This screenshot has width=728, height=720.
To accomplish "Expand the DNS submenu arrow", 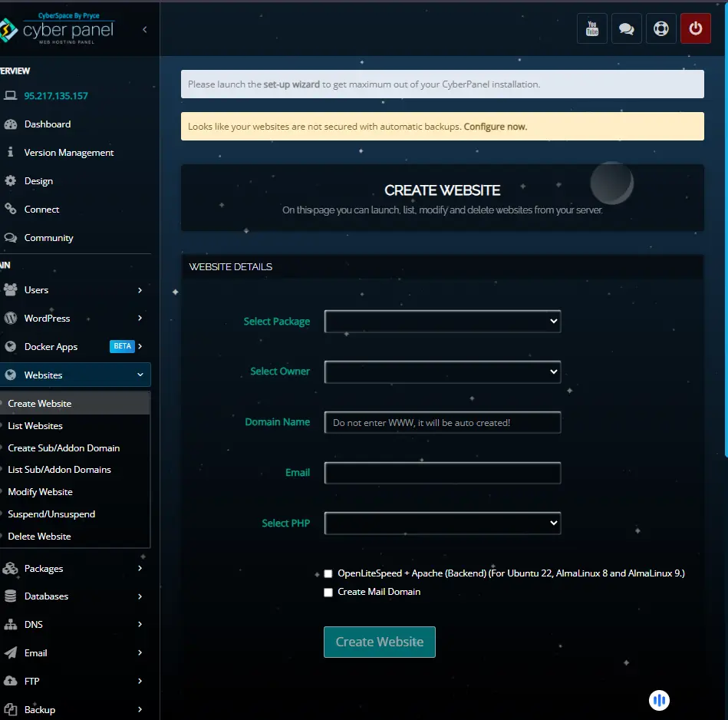I will 140,624.
